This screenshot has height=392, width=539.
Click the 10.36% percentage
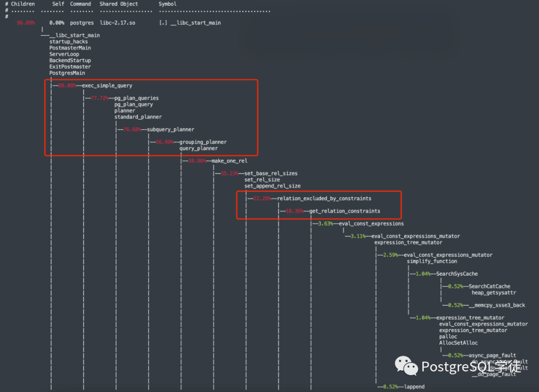click(294, 211)
